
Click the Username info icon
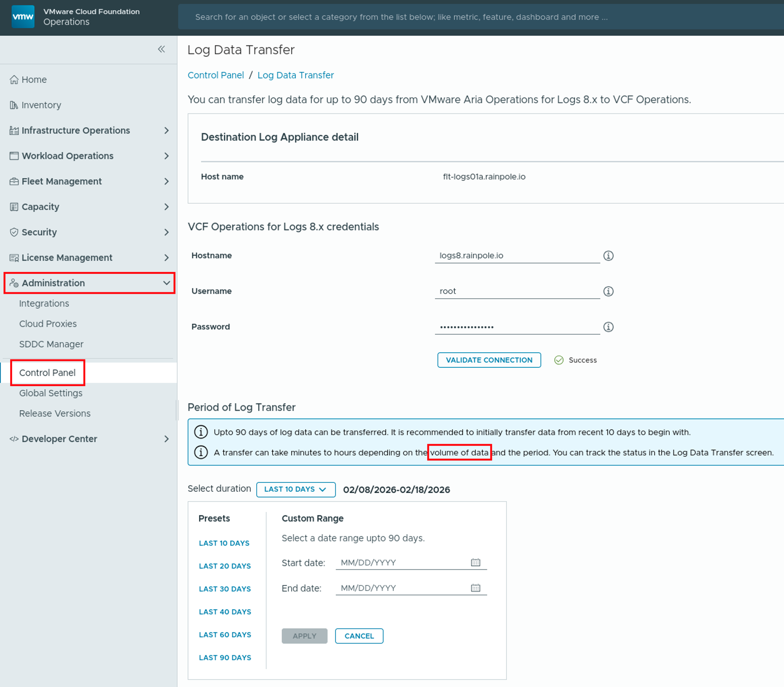pyautogui.click(x=608, y=291)
